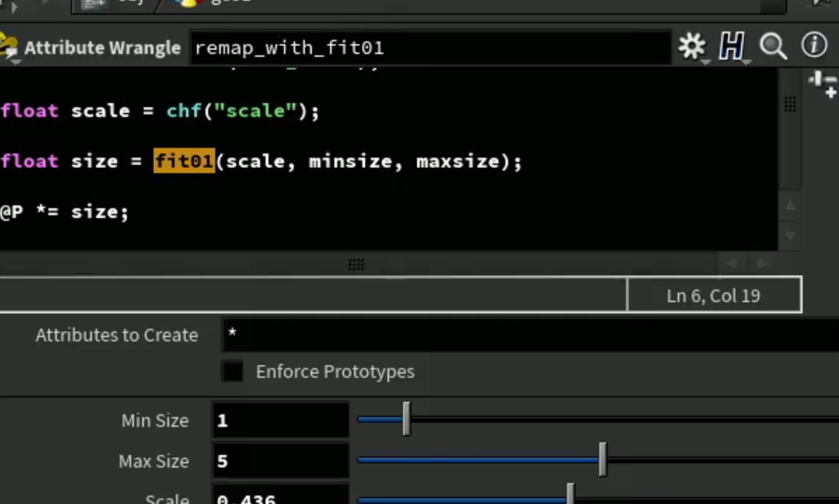
Task: Click the Attributes to Create field
Action: click(x=531, y=334)
